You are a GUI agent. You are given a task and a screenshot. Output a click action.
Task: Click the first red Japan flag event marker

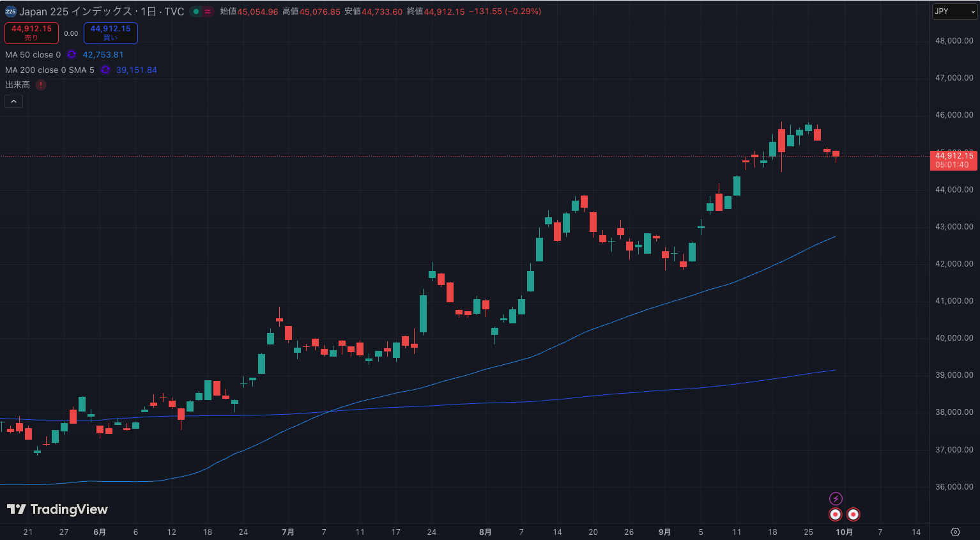tap(835, 514)
